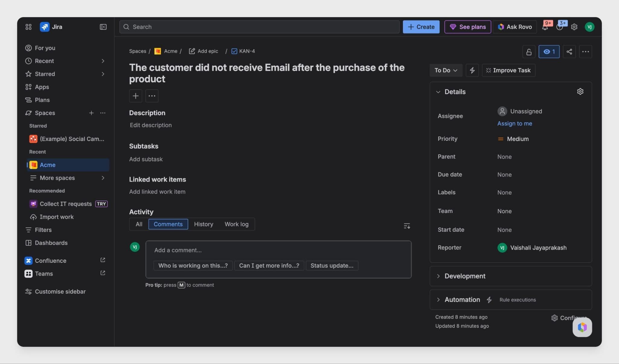Collapse the sidebar with the panel icon
The image size is (619, 364).
103,27
